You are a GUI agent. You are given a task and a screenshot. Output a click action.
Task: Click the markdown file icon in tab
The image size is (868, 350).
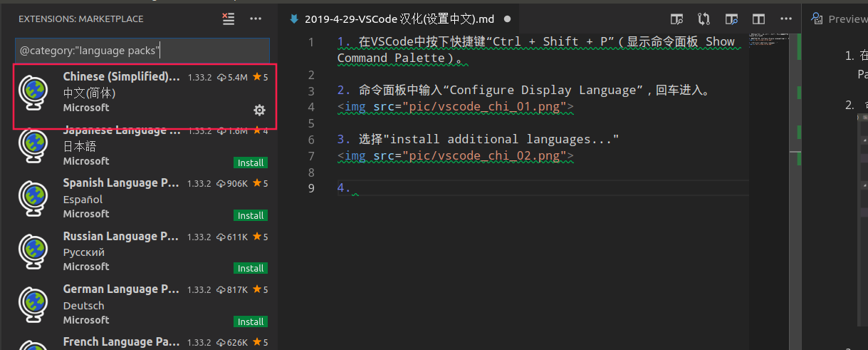[293, 19]
